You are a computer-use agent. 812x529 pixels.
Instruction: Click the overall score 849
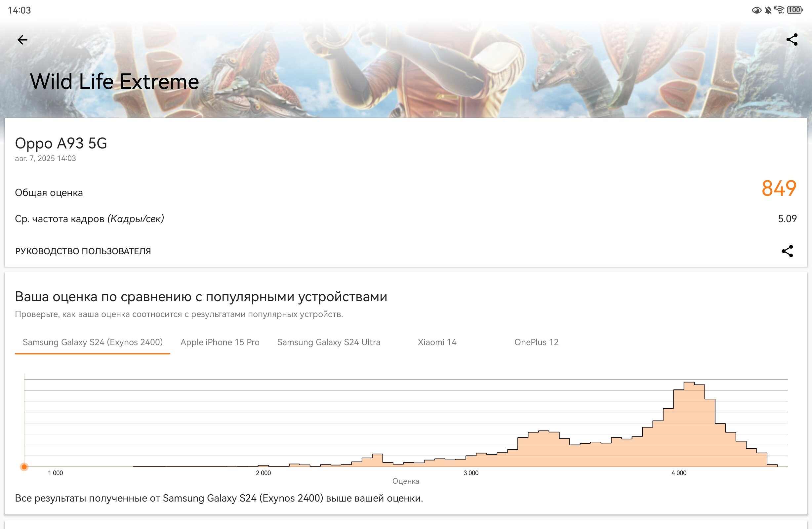(779, 188)
